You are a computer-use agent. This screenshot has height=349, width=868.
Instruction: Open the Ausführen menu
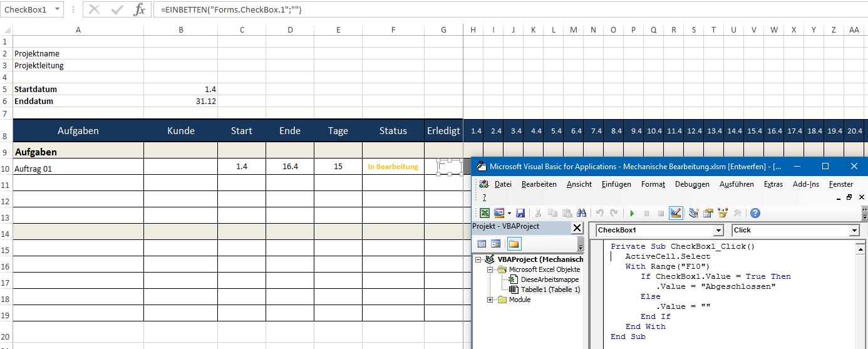coord(737,184)
